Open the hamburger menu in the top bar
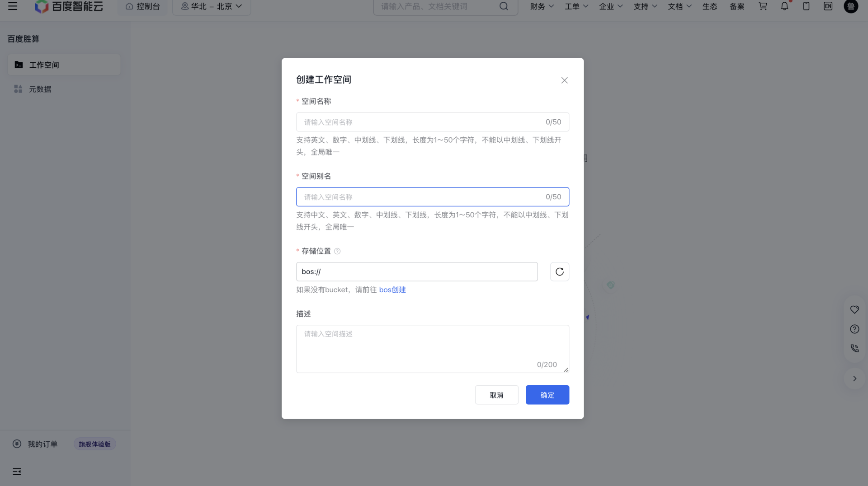 13,6
